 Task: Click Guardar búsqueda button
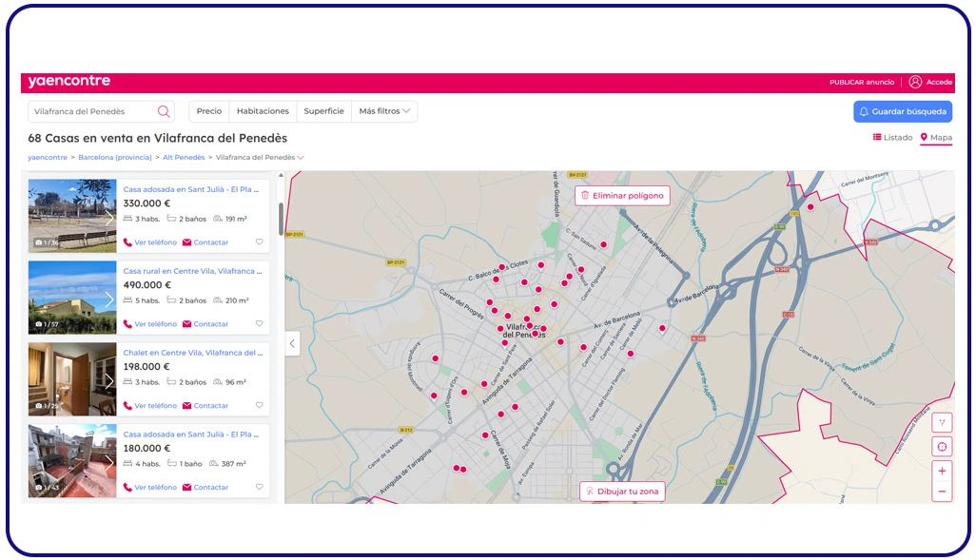coord(902,111)
